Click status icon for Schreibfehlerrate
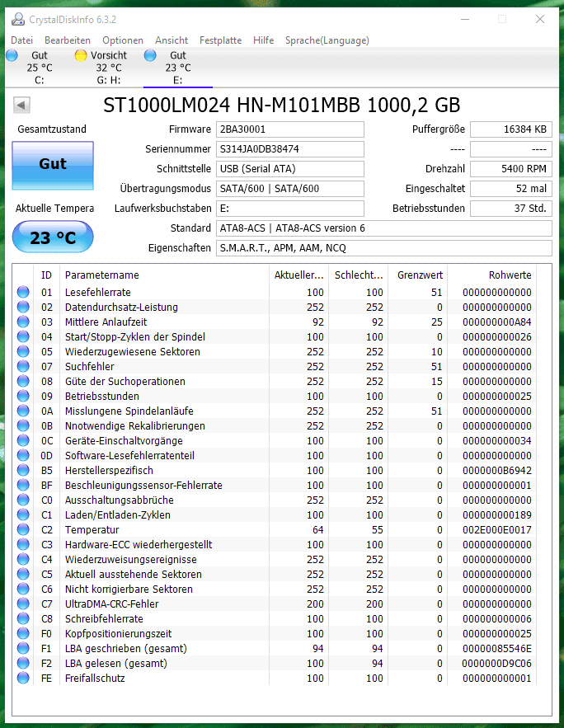The image size is (564, 728). 23,619
